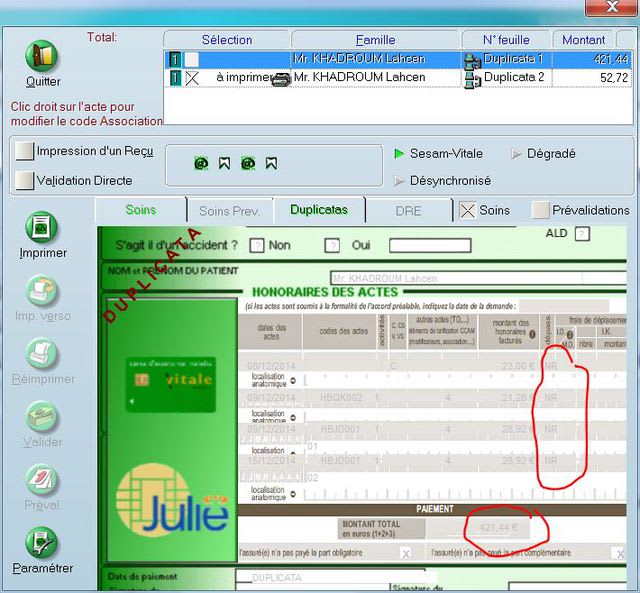Click the Réimprimer icon
This screenshot has width=640, height=593.
coord(42,354)
